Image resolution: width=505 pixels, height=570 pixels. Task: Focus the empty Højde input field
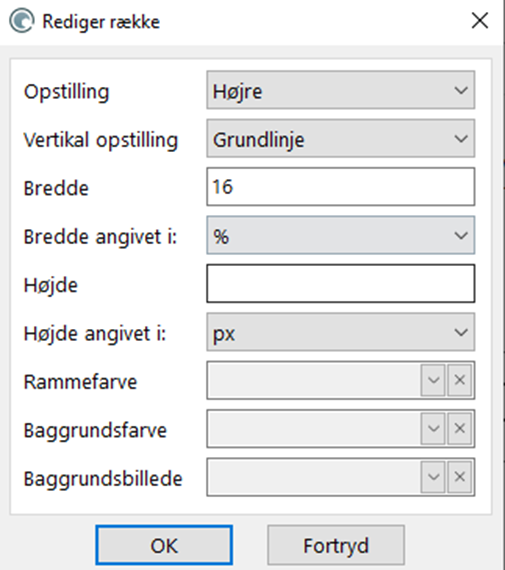(341, 284)
